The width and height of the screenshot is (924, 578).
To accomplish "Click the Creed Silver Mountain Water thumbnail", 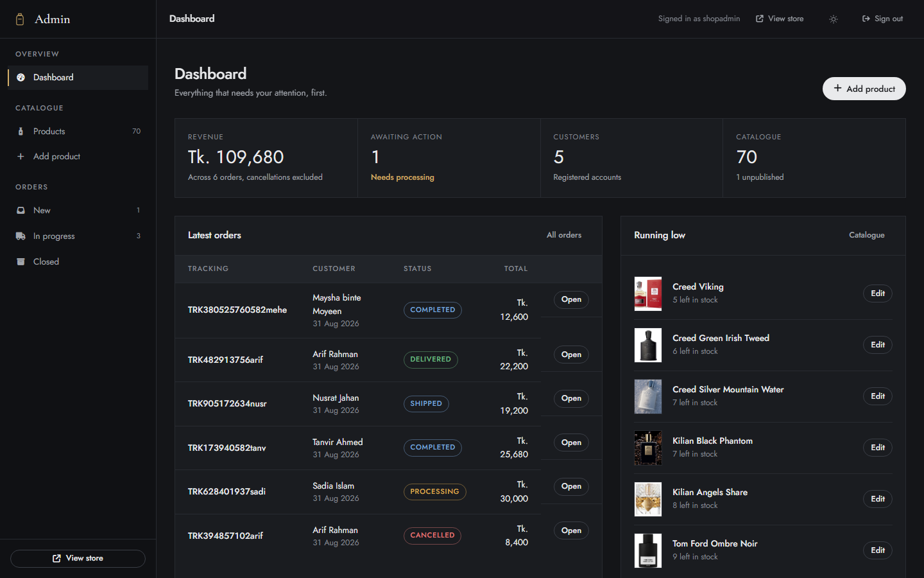I will (x=648, y=396).
